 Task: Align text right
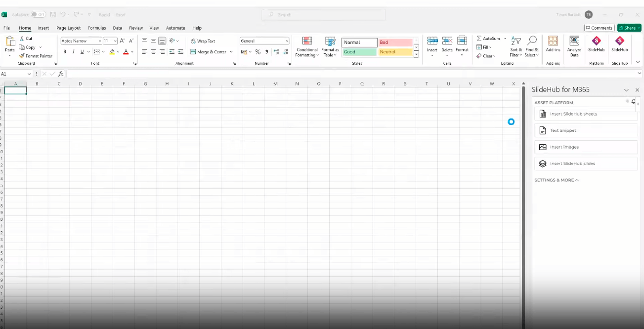(162, 52)
